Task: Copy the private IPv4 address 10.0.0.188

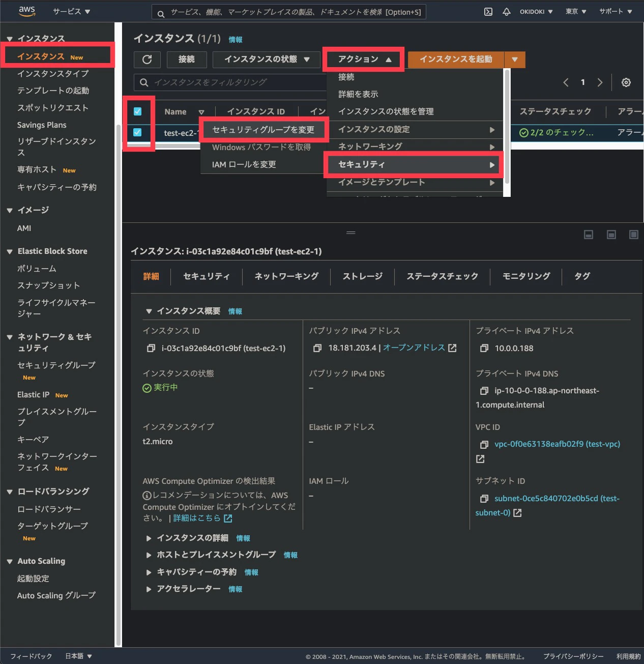Action: pyautogui.click(x=484, y=349)
